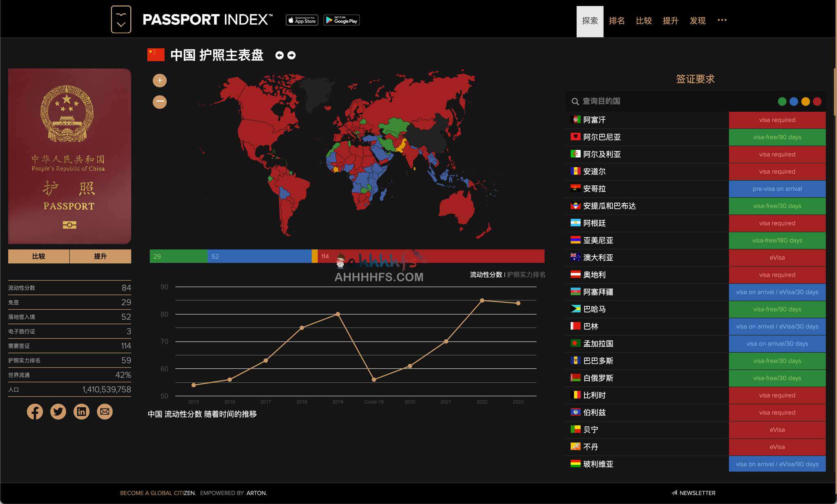Zoom out of the world map
This screenshot has width=837, height=504.
point(159,102)
